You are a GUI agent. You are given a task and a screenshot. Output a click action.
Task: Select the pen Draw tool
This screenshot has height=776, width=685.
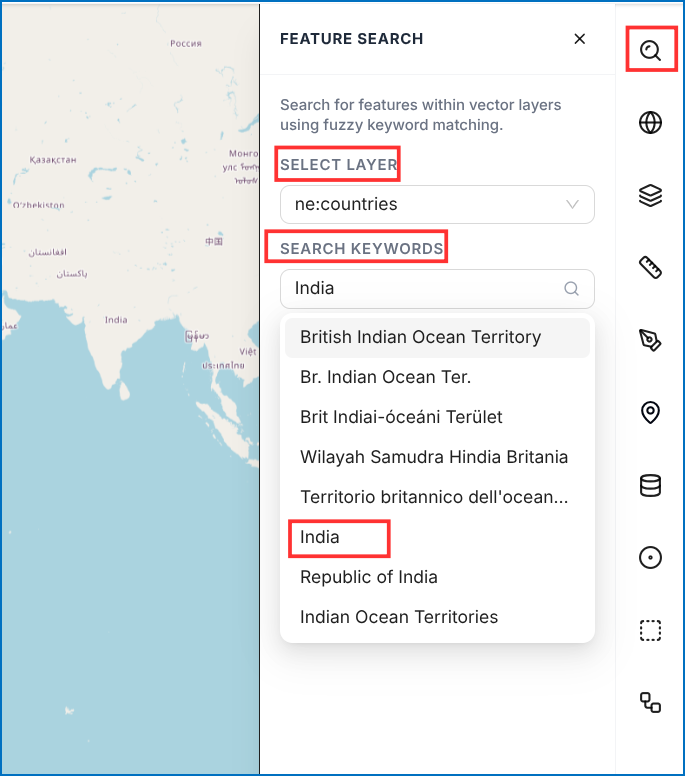tap(650, 340)
